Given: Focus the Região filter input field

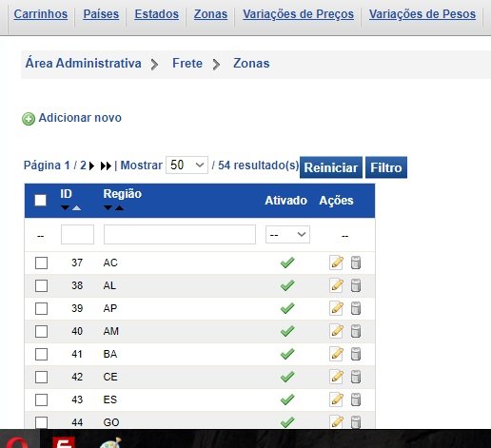Looking at the screenshot, I should coord(180,235).
